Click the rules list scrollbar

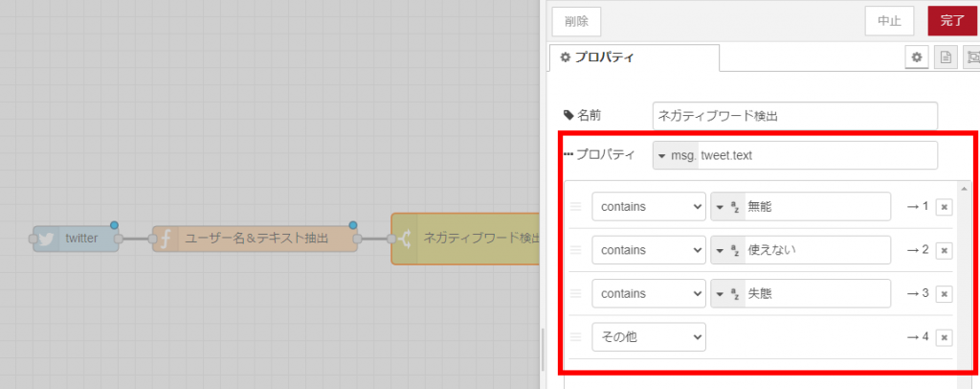[963, 275]
